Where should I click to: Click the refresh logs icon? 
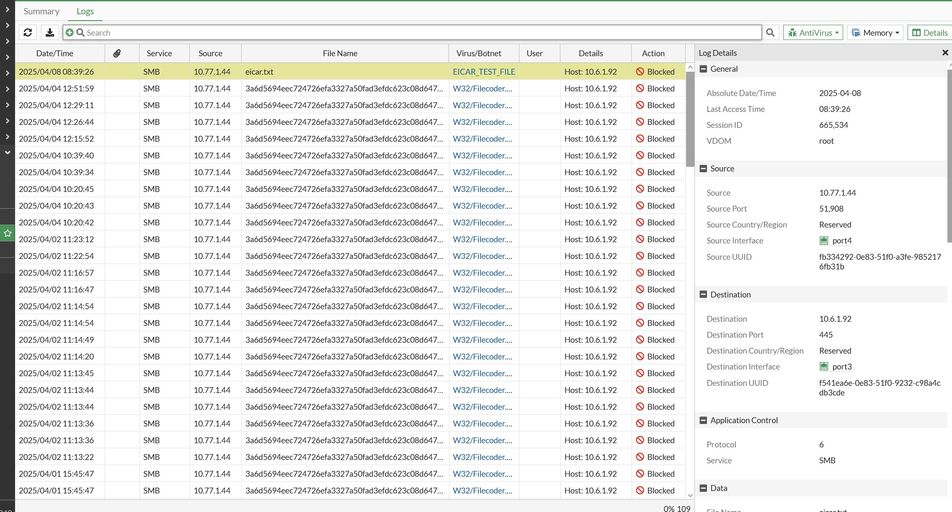(27, 33)
